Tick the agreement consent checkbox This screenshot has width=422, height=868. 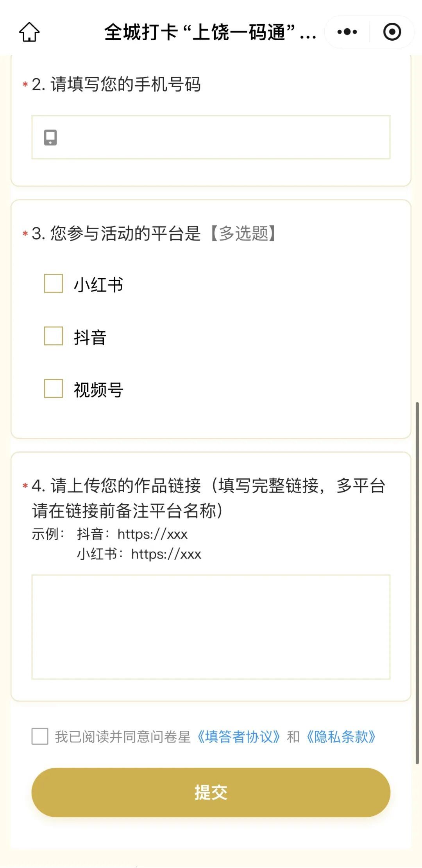coord(40,736)
